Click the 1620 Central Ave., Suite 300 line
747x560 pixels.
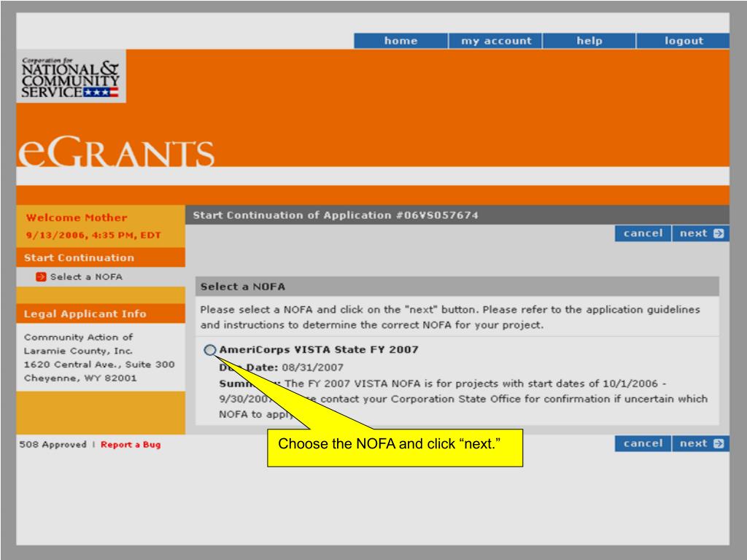pyautogui.click(x=99, y=365)
